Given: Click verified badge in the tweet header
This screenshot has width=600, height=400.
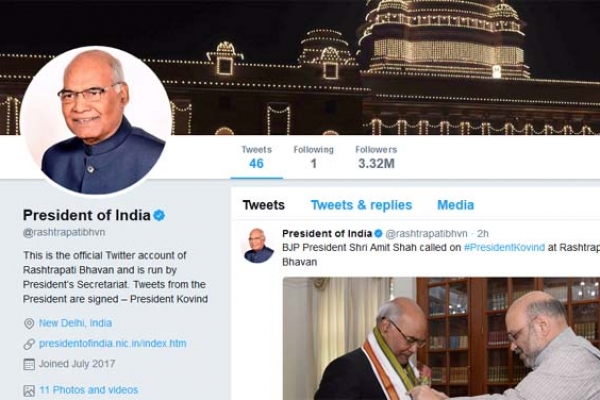Looking at the screenshot, I should 378,233.
